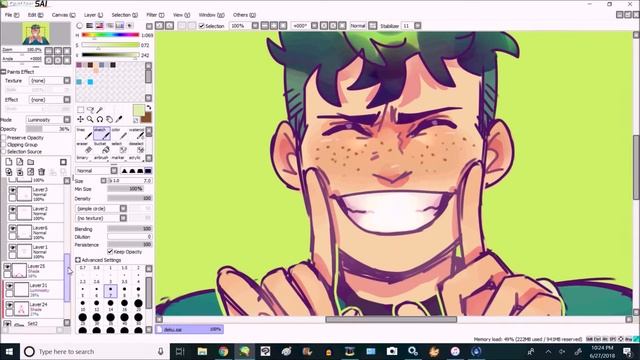
Task: Open the no texture brush dropdown
Action: tap(123, 218)
